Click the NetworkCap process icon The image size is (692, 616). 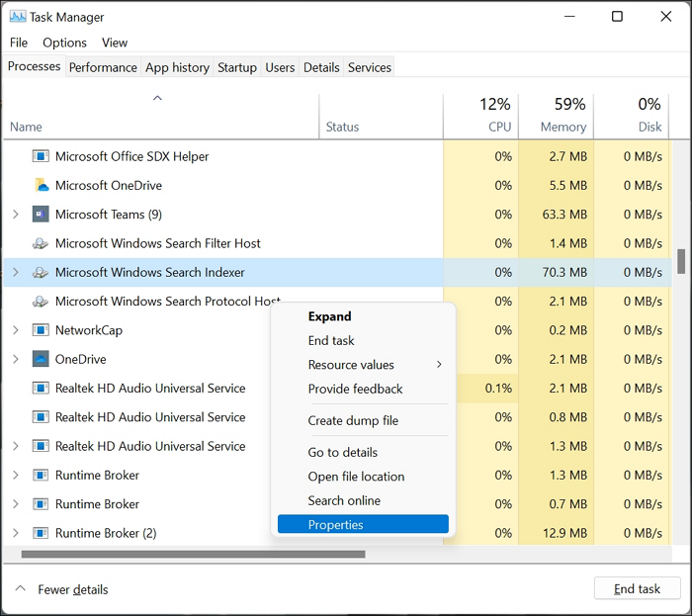pyautogui.click(x=41, y=330)
